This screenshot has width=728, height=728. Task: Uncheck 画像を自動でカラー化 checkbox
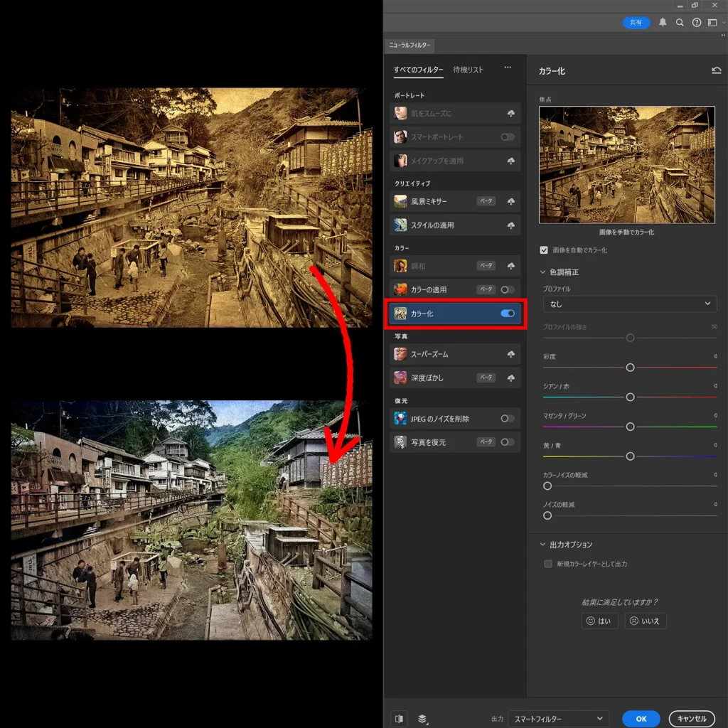click(x=545, y=250)
